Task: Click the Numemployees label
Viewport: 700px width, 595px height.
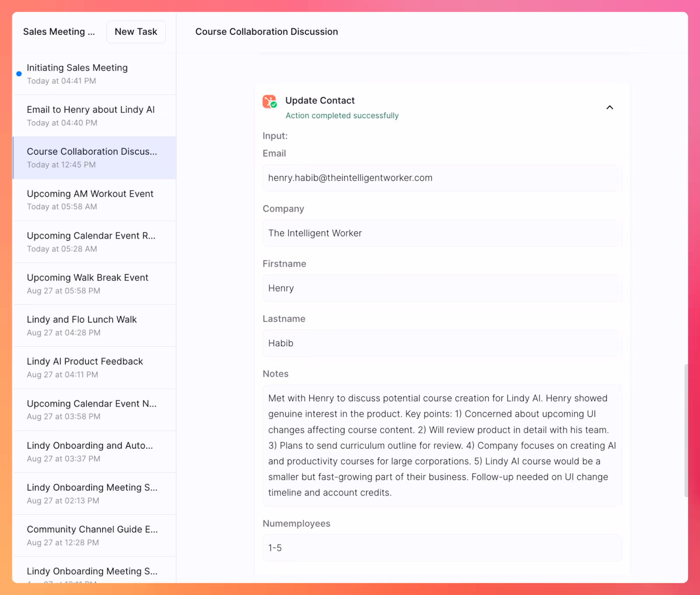Action: coord(297,524)
